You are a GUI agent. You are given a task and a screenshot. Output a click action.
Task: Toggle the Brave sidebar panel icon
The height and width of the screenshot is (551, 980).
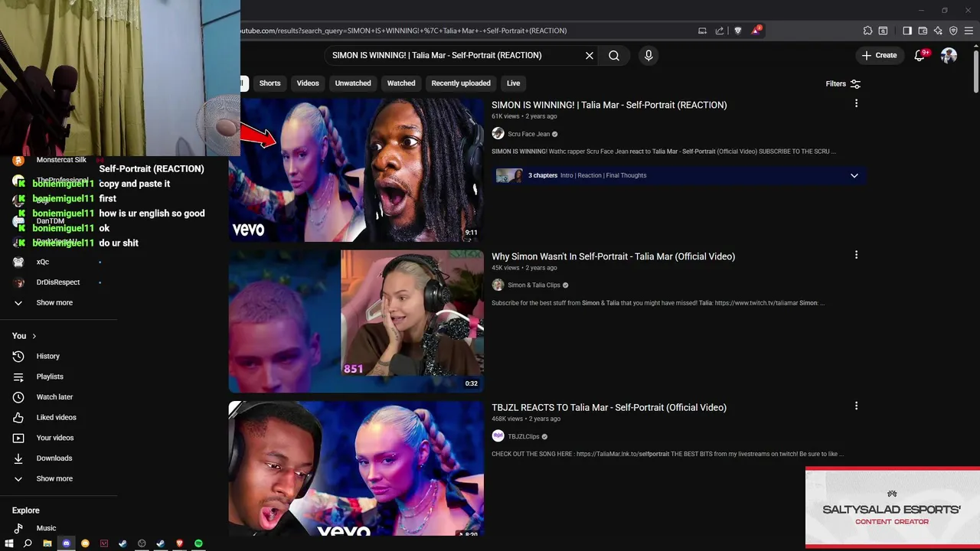click(907, 31)
